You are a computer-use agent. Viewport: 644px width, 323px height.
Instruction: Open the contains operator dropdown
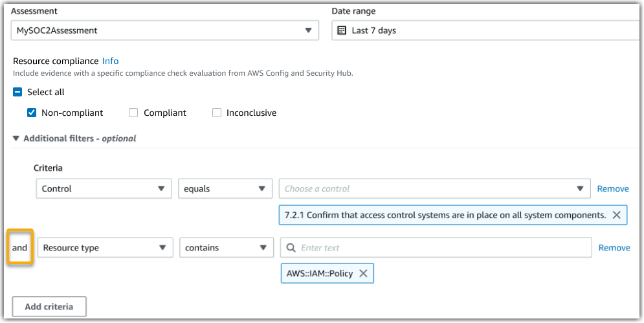click(x=227, y=248)
